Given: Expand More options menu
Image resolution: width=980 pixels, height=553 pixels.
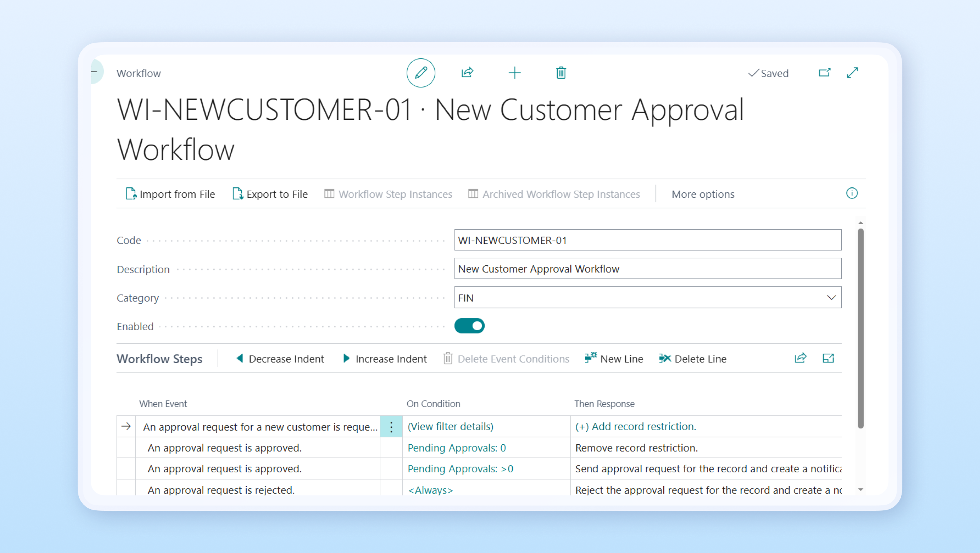Looking at the screenshot, I should [x=703, y=194].
